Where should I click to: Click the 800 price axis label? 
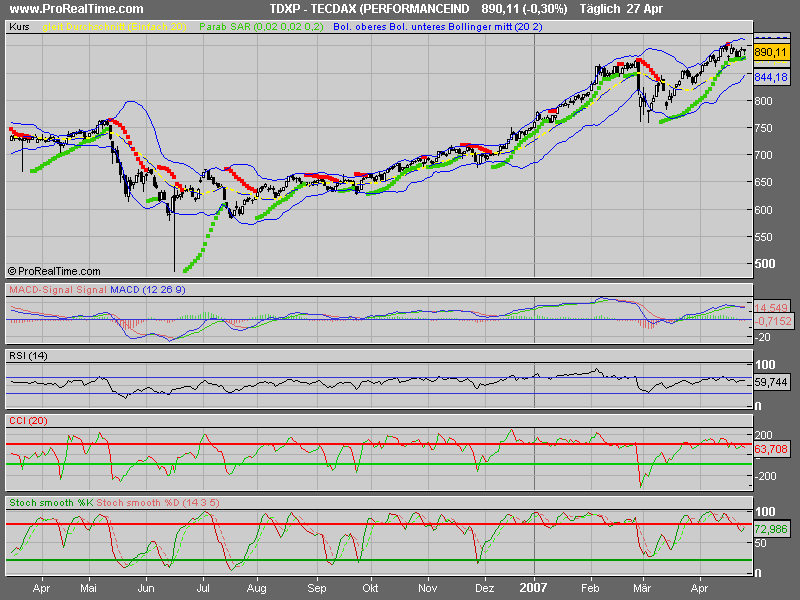[x=763, y=101]
